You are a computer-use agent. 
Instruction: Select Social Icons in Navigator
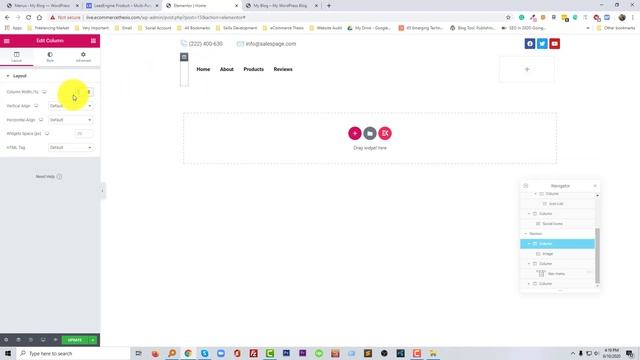click(552, 224)
